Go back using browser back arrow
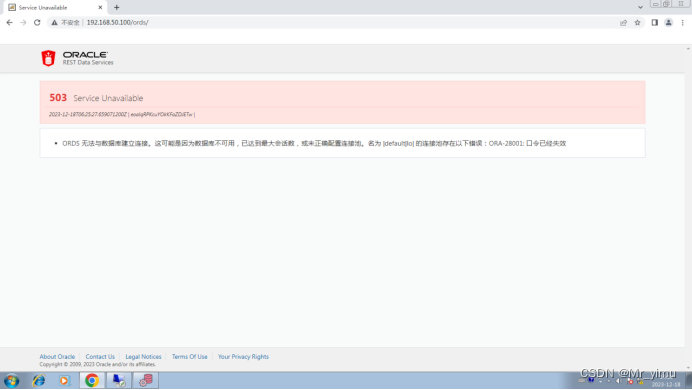 point(9,22)
